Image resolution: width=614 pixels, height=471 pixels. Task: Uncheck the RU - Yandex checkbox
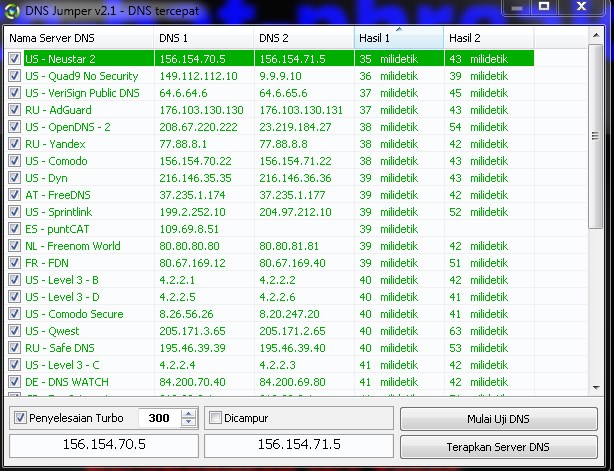pos(14,144)
